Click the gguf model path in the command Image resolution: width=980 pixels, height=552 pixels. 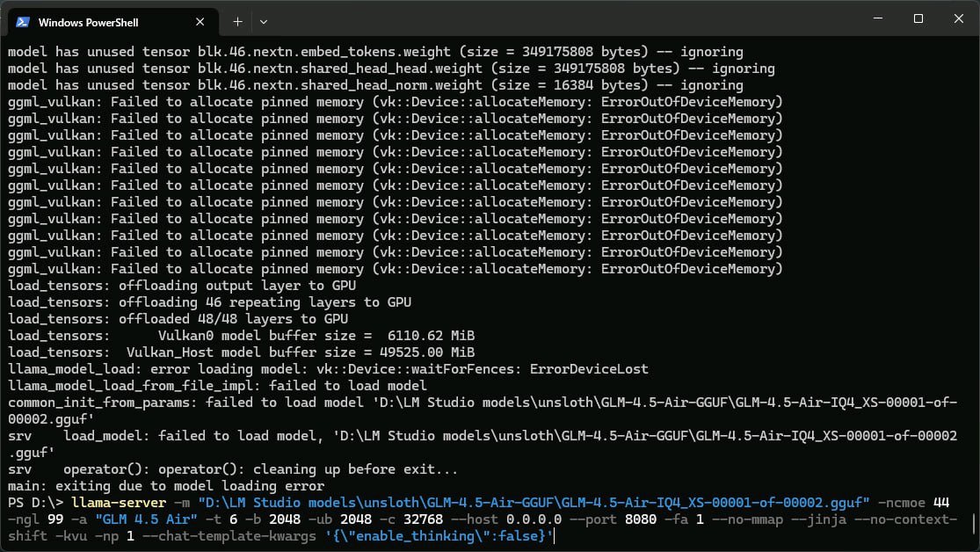534,503
